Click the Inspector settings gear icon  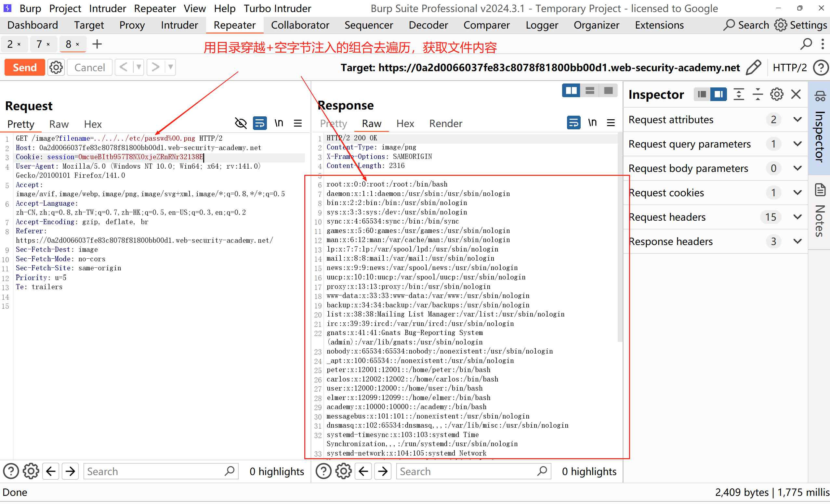[x=776, y=95]
